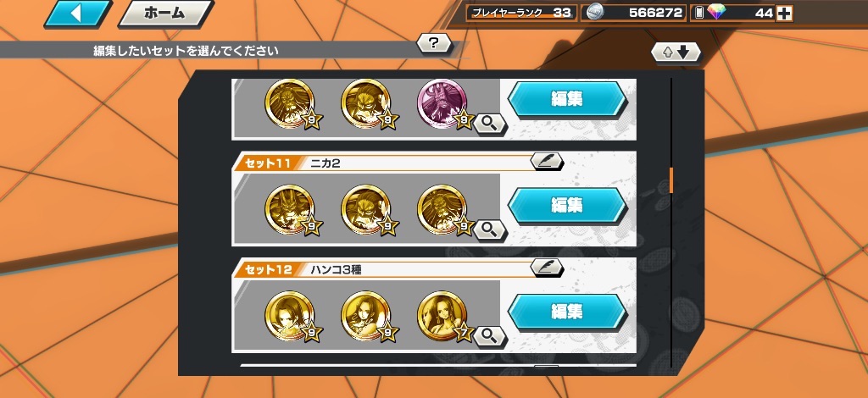This screenshot has width=868, height=398.
Task: Click the ホーム home button
Action: pos(165,14)
